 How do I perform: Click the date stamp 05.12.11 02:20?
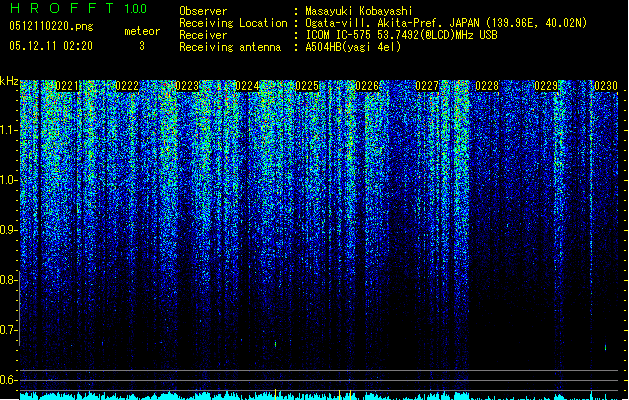click(x=51, y=46)
